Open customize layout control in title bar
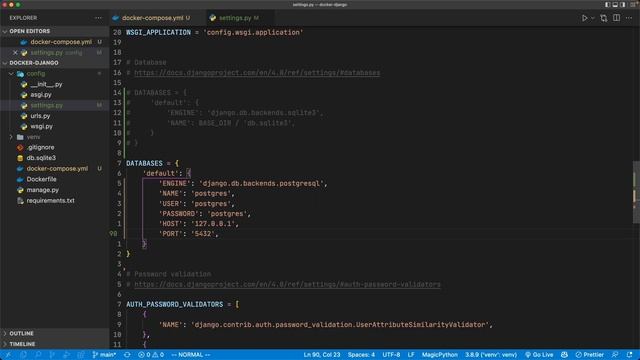This screenshot has height=360, width=640. pyautogui.click(x=633, y=4)
